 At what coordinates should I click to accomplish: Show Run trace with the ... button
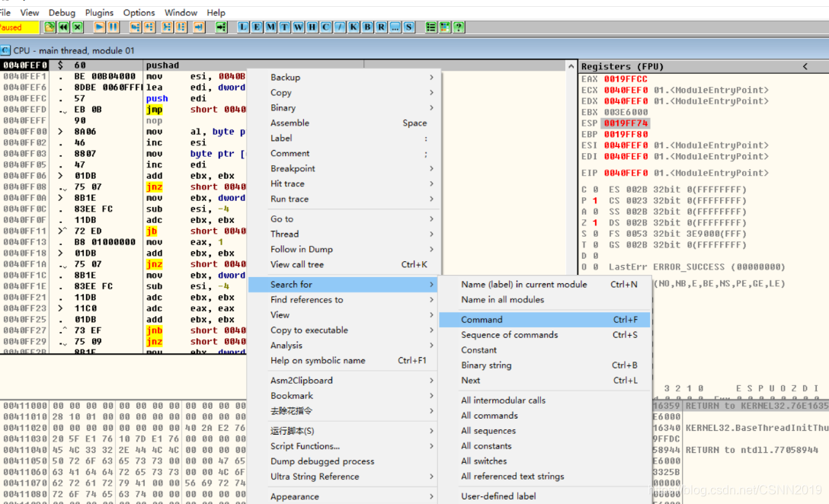point(395,27)
